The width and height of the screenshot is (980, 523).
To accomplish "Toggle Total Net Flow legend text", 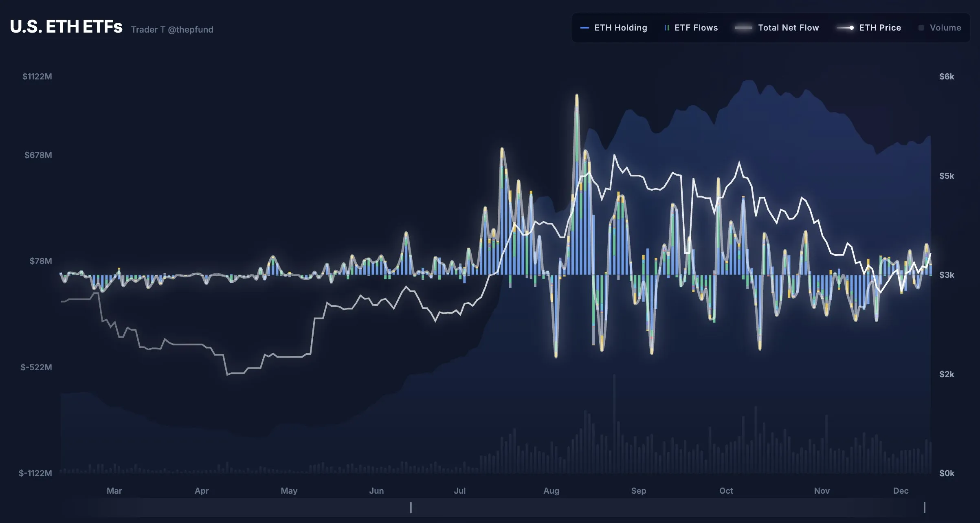I will tap(788, 28).
